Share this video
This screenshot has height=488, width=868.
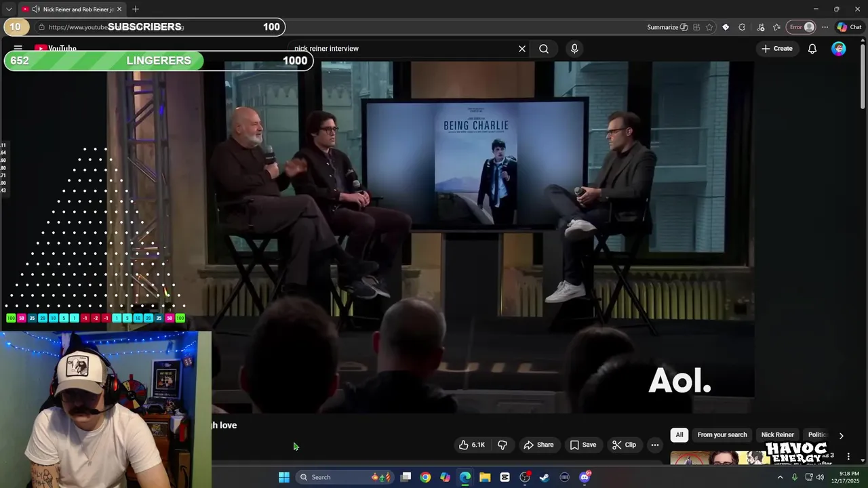538,445
